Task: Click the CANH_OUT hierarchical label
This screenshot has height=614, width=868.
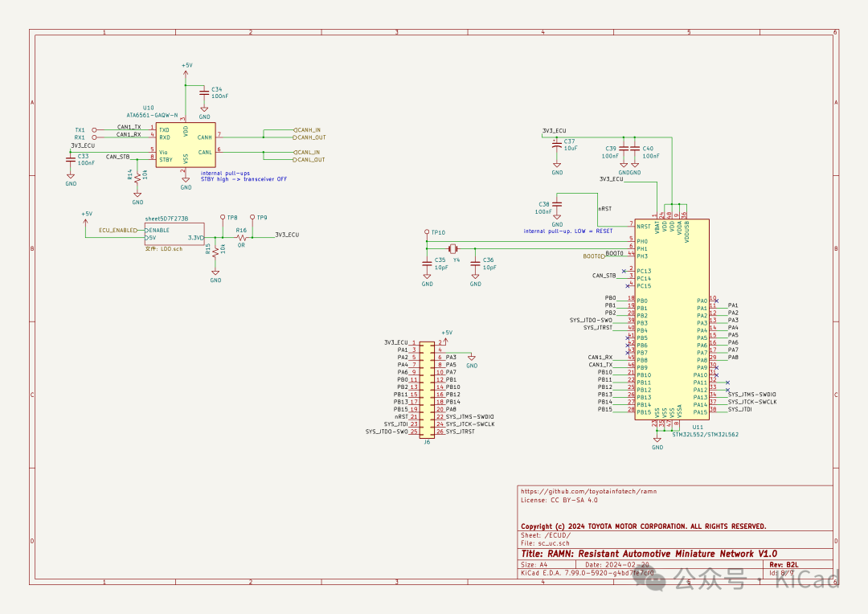Action: click(x=310, y=137)
